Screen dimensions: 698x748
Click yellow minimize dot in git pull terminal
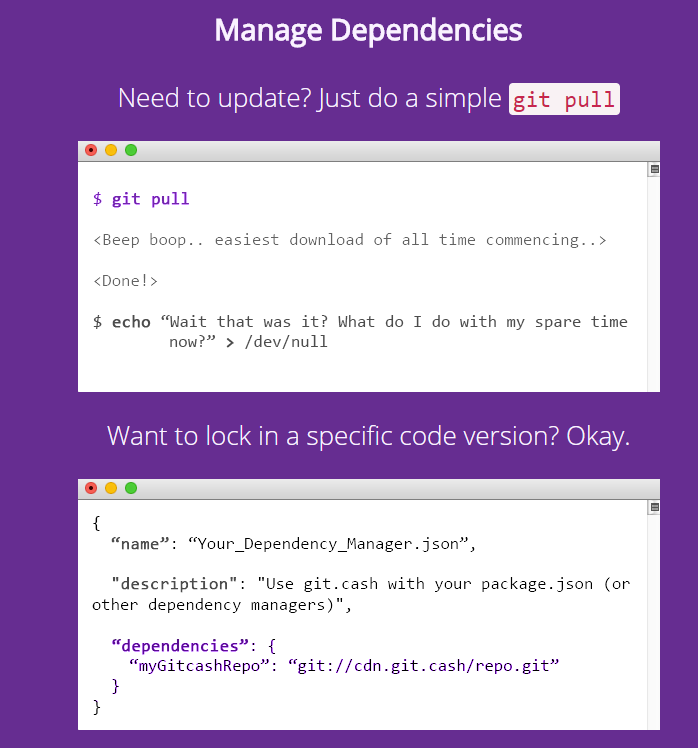pyautogui.click(x=111, y=150)
